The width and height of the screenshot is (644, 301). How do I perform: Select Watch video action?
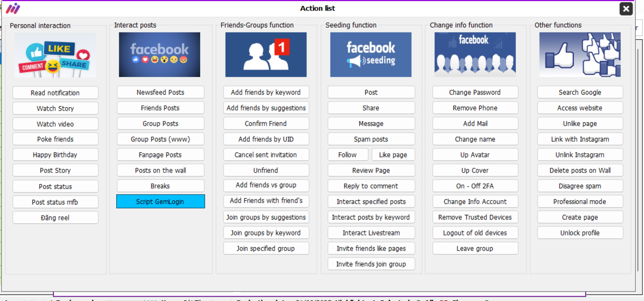[55, 124]
